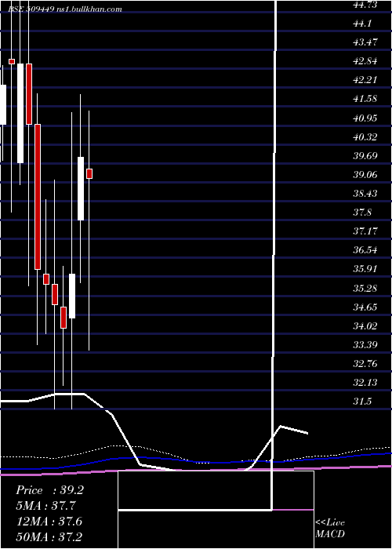The height and width of the screenshot is (549, 392).
Task: Click the 44.1 price axis label
Action: point(362,23)
